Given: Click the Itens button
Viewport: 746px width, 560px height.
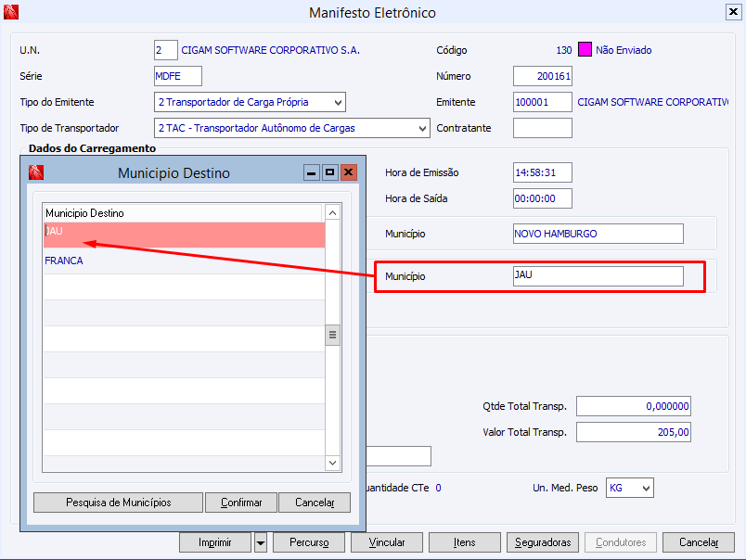Looking at the screenshot, I should (x=464, y=542).
